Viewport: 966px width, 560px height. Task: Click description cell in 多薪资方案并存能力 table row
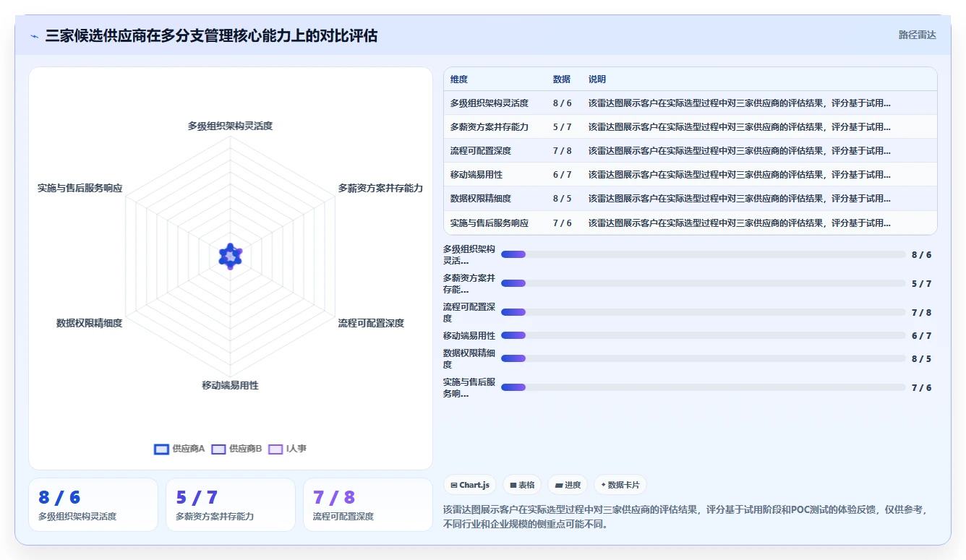coord(740,127)
